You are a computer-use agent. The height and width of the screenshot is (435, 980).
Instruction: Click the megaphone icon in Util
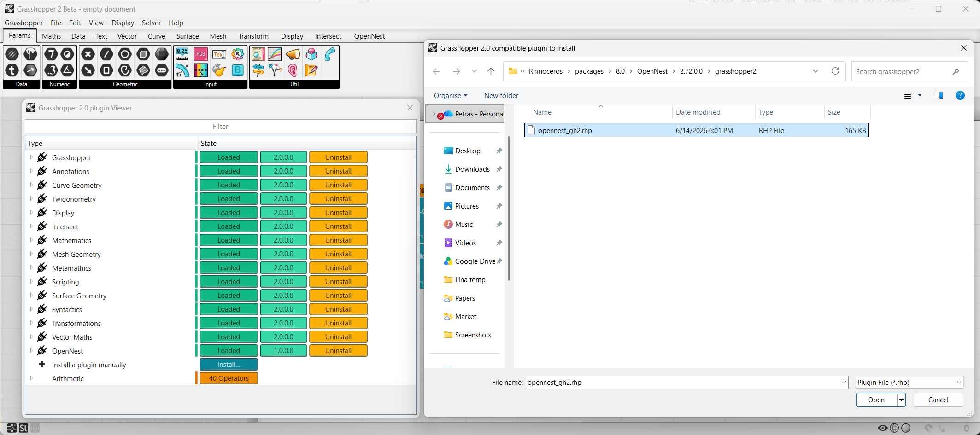pos(293,54)
